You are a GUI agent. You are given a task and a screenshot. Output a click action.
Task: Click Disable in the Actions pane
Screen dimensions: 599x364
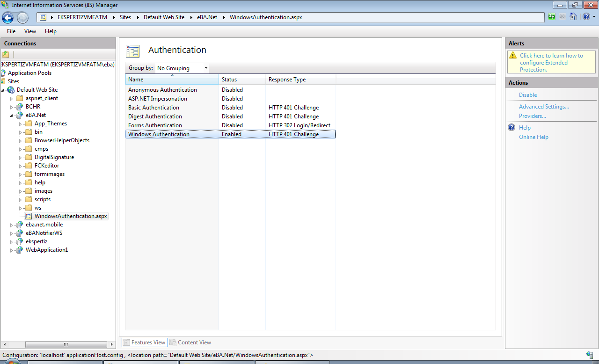528,95
